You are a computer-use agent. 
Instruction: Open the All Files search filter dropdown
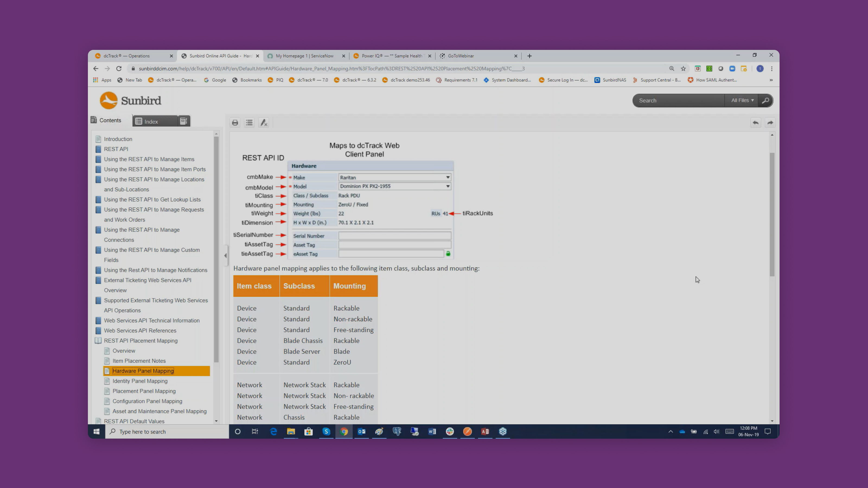[x=742, y=100]
